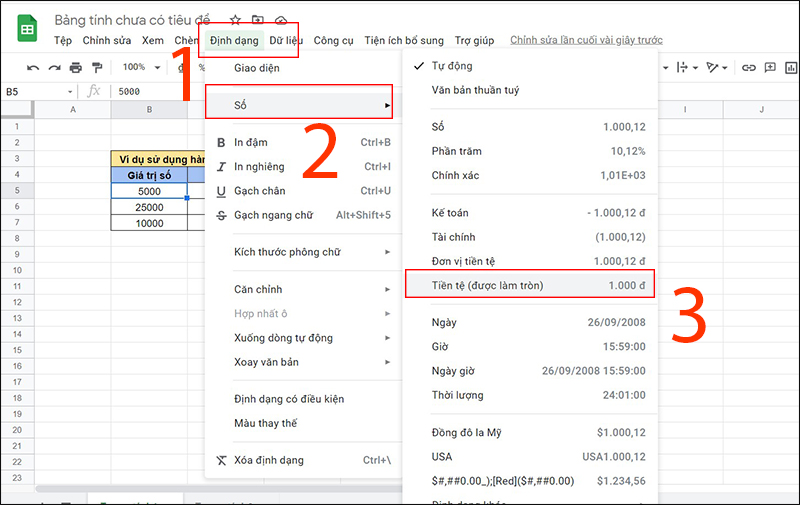
Task: Print the spreadsheet
Action: (x=76, y=67)
